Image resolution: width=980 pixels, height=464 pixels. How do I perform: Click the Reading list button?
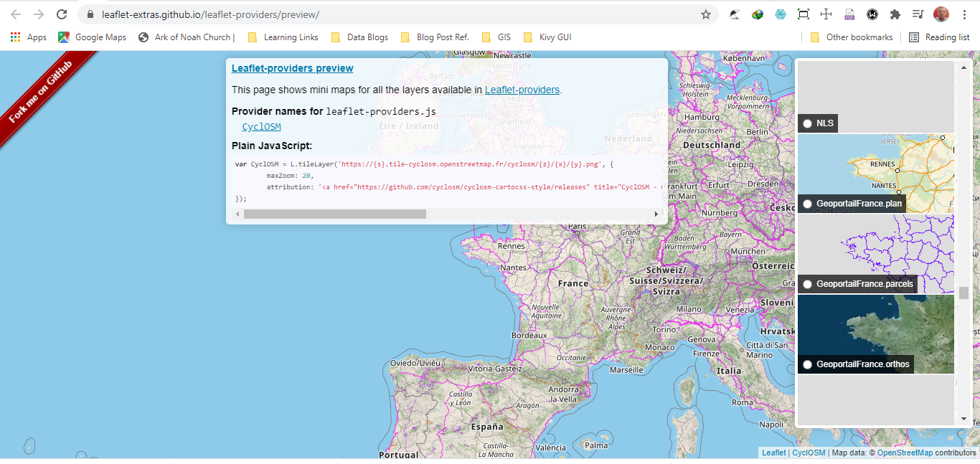coord(939,37)
